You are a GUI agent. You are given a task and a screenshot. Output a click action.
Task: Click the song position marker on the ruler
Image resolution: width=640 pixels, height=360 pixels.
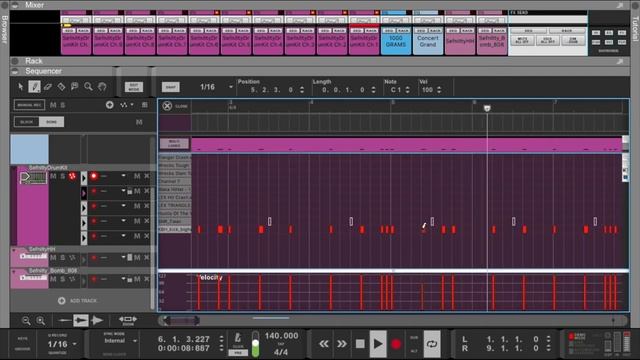[x=487, y=108]
